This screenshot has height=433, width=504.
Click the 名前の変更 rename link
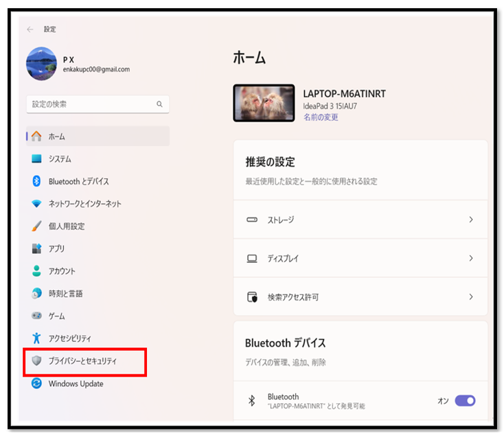point(321,117)
